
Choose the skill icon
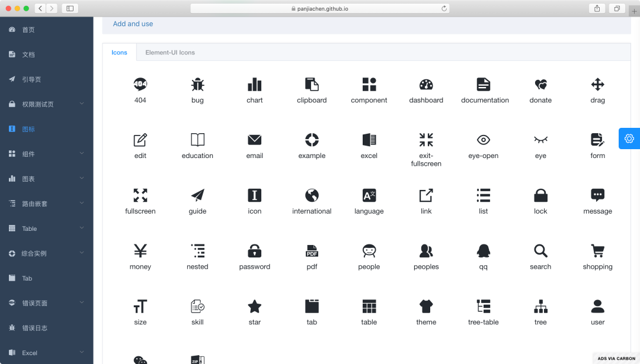point(197,306)
